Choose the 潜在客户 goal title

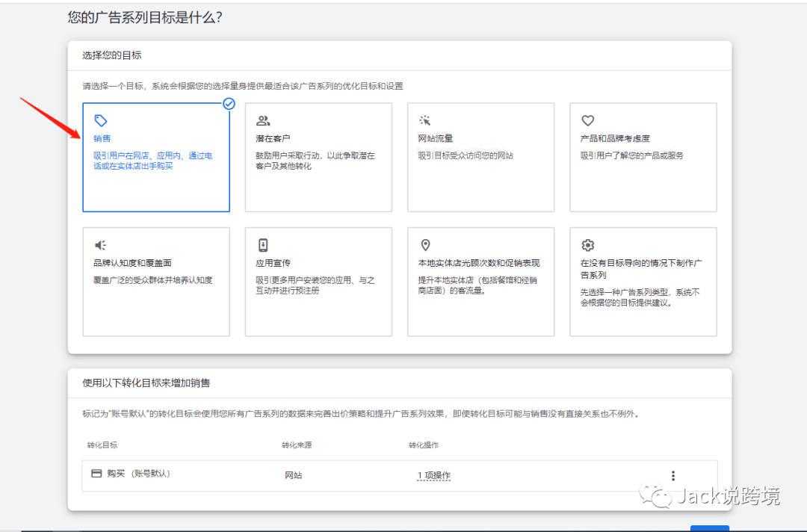pyautogui.click(x=273, y=138)
